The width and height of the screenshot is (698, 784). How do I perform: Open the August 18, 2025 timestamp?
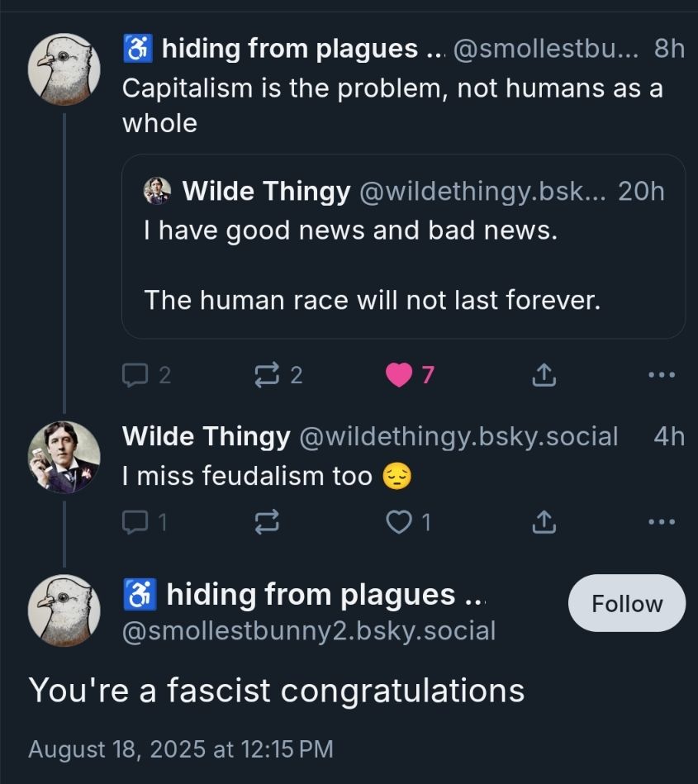pos(181,749)
